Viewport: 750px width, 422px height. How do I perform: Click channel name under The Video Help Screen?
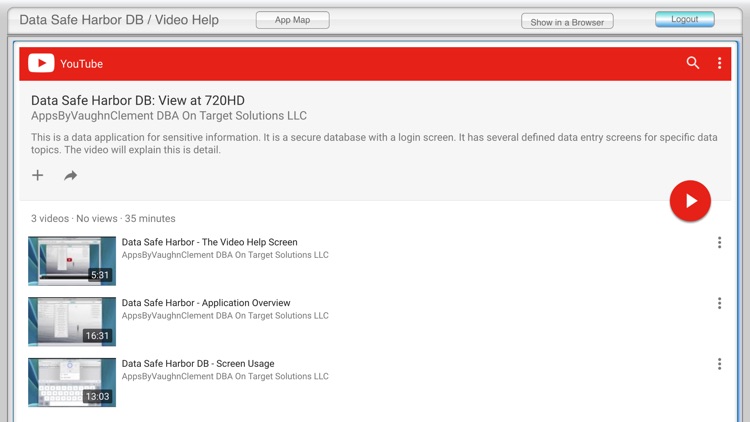click(225, 255)
